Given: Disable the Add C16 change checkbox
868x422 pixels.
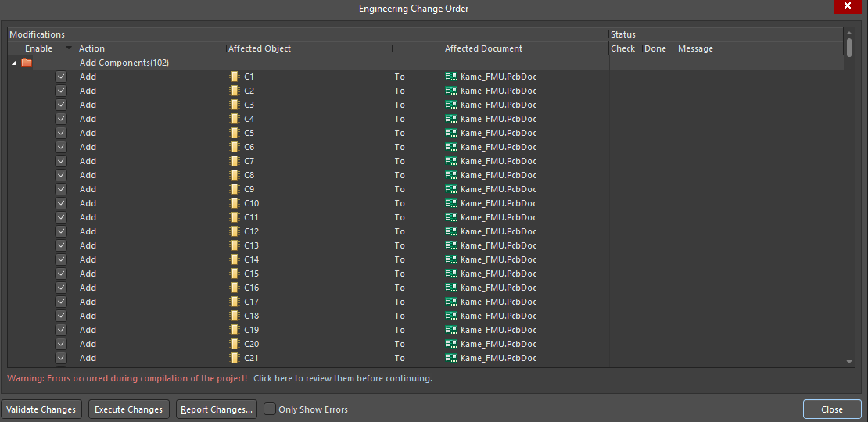Looking at the screenshot, I should [x=61, y=288].
